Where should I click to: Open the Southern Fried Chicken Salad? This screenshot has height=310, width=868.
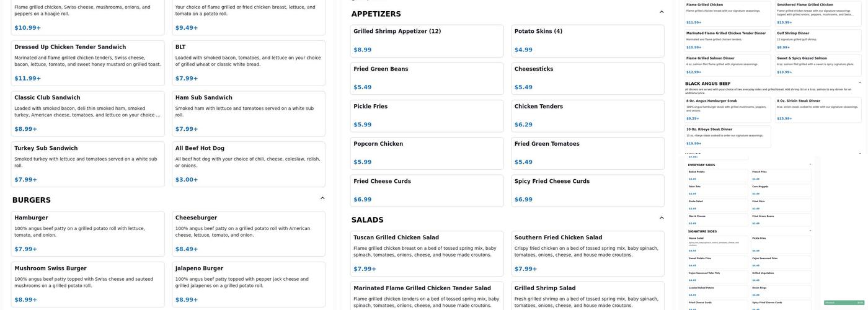click(x=588, y=253)
